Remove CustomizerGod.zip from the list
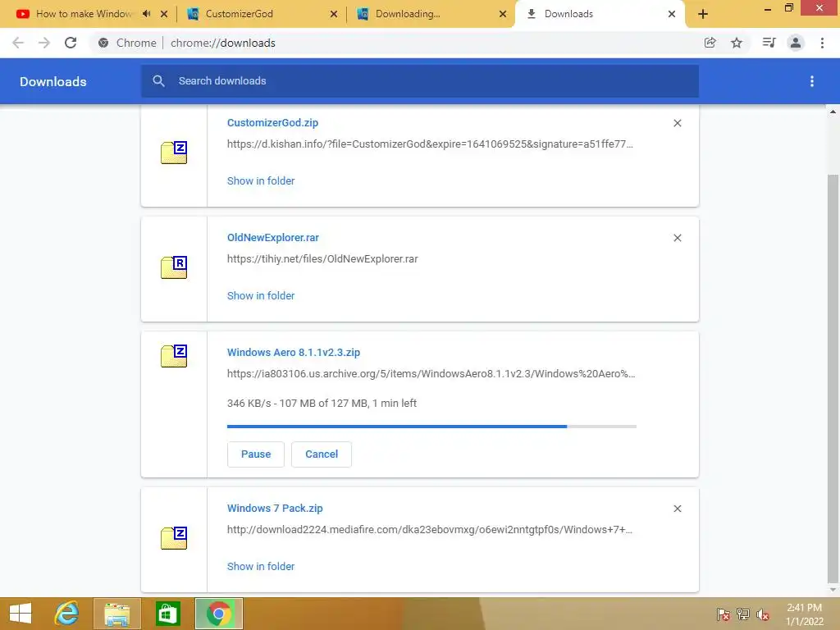Viewport: 840px width, 630px height. 677,123
